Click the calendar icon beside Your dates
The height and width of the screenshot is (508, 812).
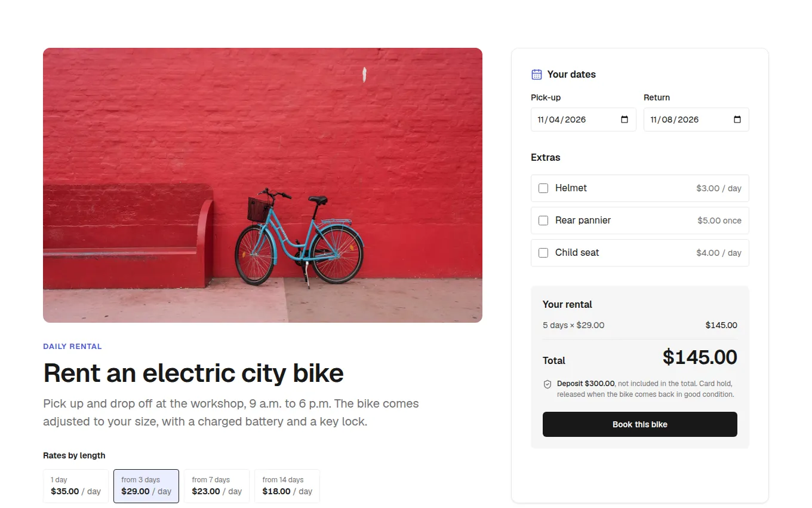click(537, 74)
